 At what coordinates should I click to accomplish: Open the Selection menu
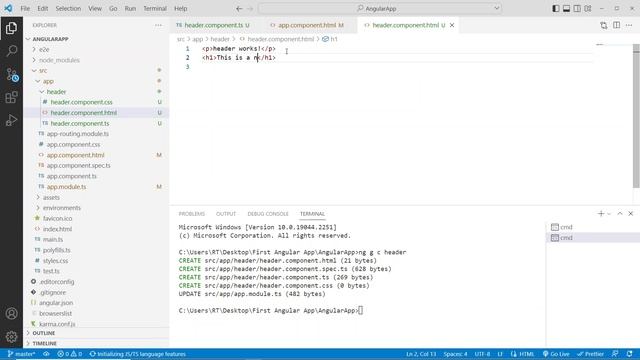click(x=68, y=9)
